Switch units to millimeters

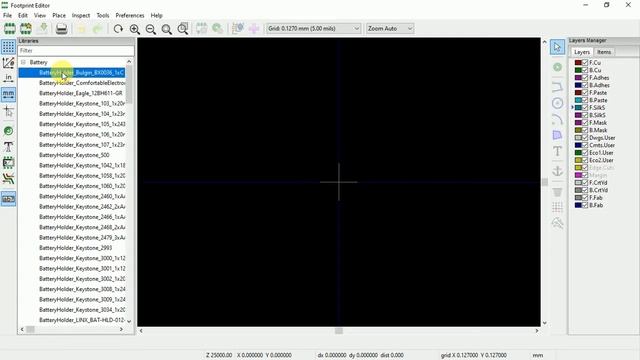pyautogui.click(x=8, y=94)
